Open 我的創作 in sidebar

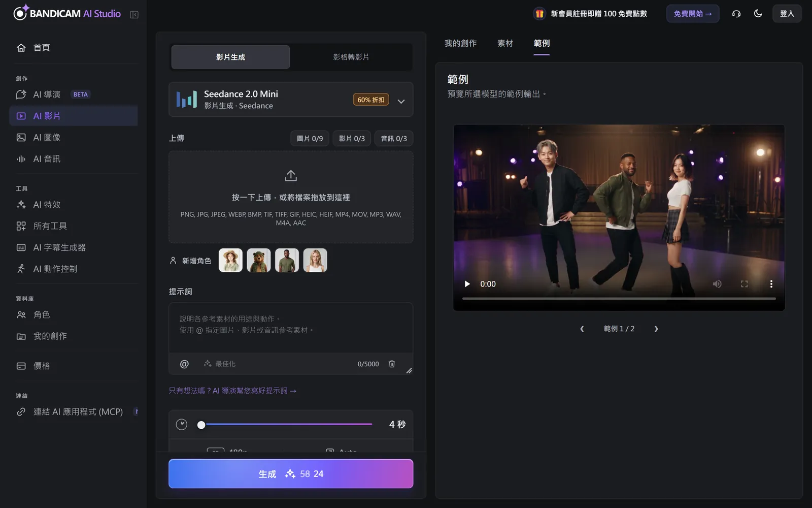(74, 336)
